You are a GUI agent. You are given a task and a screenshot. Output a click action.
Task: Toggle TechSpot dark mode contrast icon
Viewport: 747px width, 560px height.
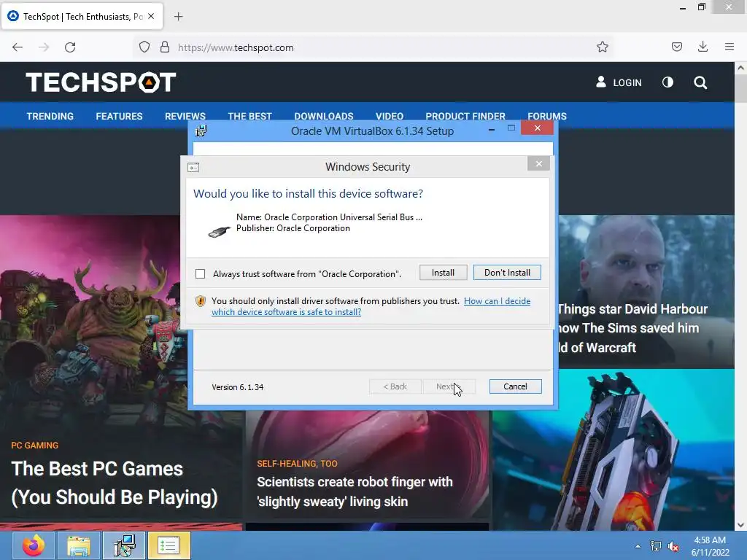[668, 82]
